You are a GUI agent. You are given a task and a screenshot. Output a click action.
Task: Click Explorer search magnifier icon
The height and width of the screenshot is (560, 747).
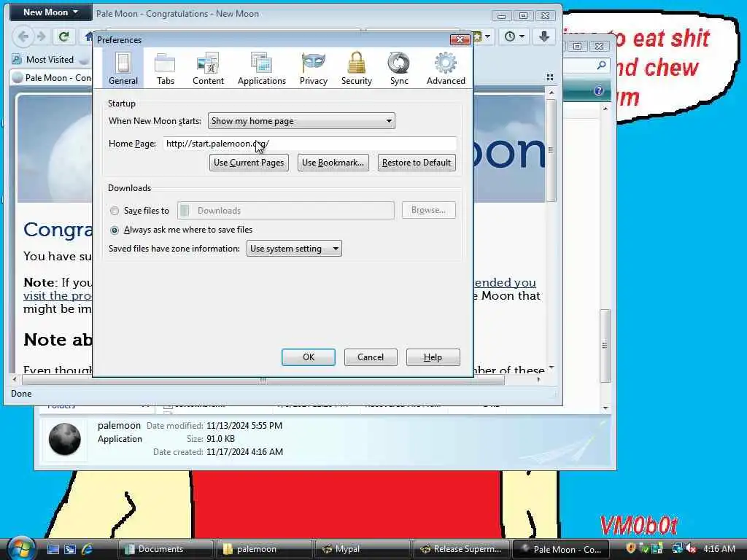602,64
